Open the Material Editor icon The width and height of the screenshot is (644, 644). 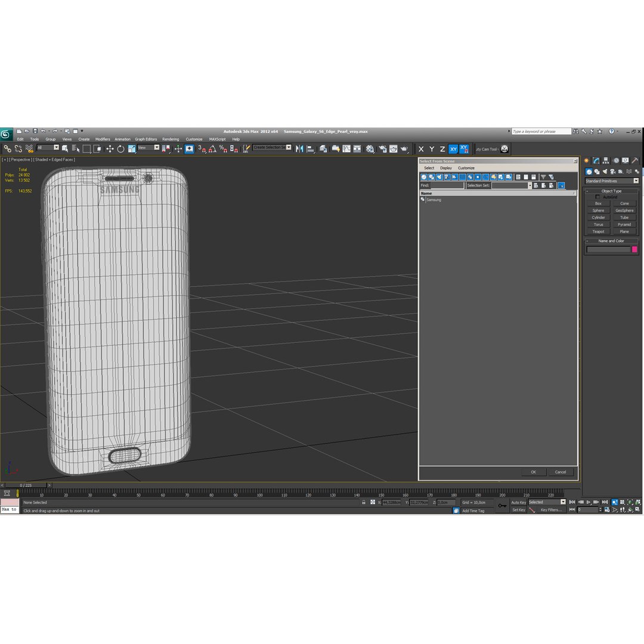[370, 148]
